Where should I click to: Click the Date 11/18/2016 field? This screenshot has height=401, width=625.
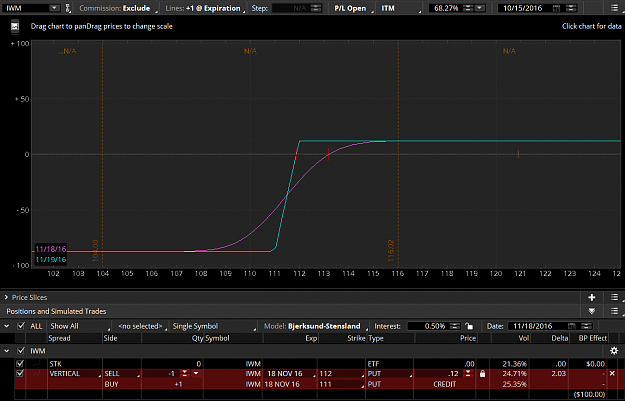pyautogui.click(x=536, y=326)
